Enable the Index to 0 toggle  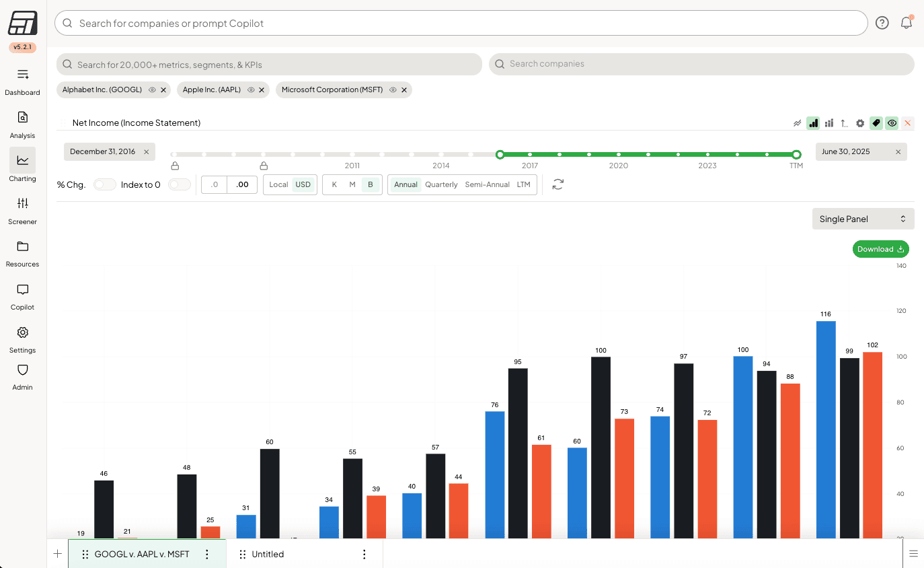pyautogui.click(x=180, y=184)
